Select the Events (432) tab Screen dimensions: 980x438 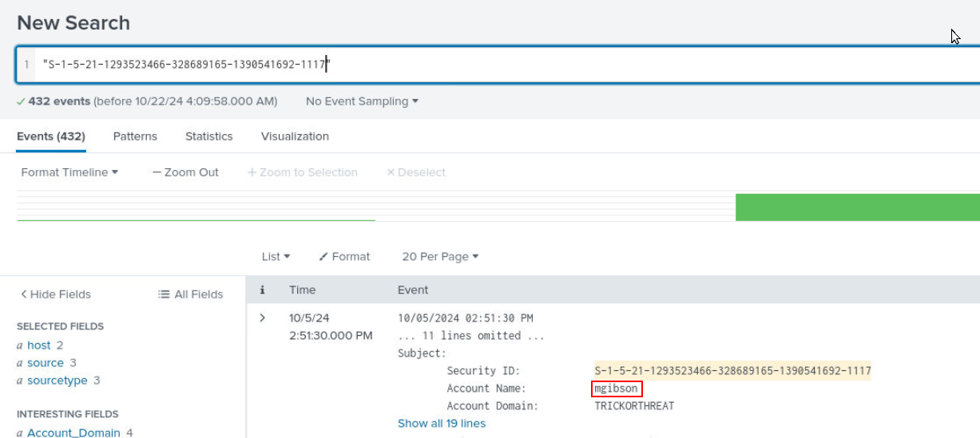pos(51,136)
